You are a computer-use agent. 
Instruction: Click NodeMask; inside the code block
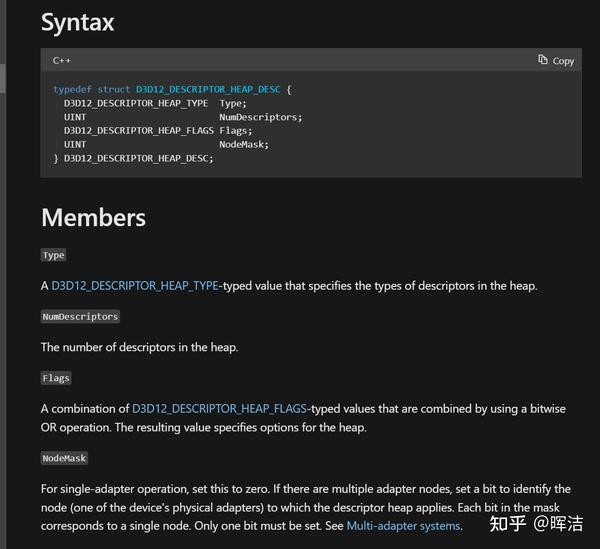click(244, 144)
